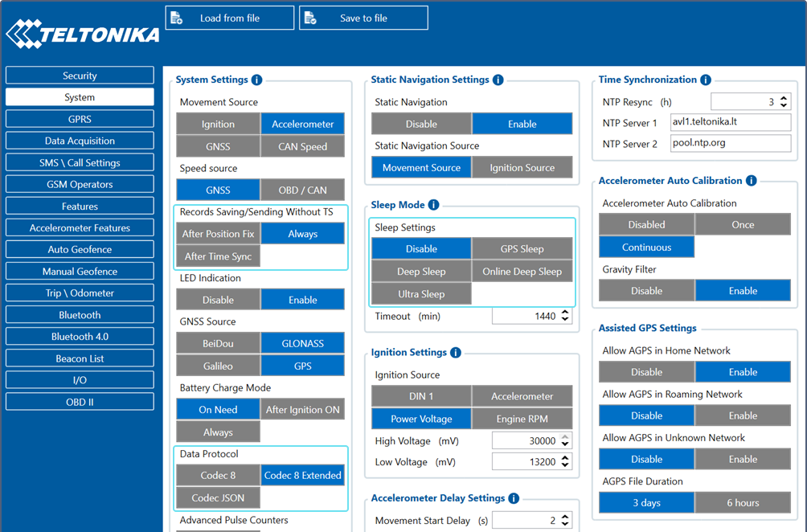
Task: Choose After Position Fix records saving
Action: [218, 234]
